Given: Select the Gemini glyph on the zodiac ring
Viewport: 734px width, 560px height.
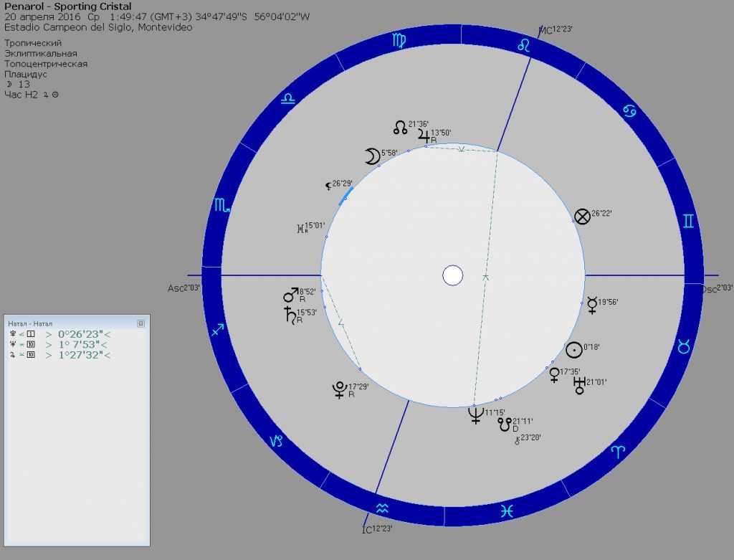Looking at the screenshot, I should 688,221.
